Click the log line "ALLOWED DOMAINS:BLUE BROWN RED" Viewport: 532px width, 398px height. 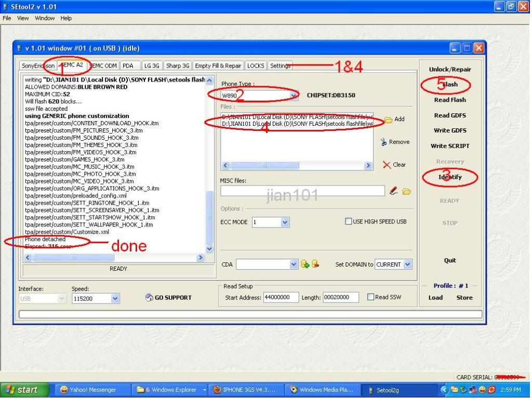(x=76, y=87)
